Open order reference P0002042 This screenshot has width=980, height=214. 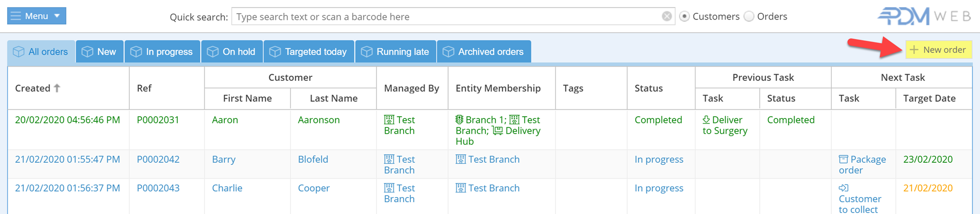click(x=158, y=159)
